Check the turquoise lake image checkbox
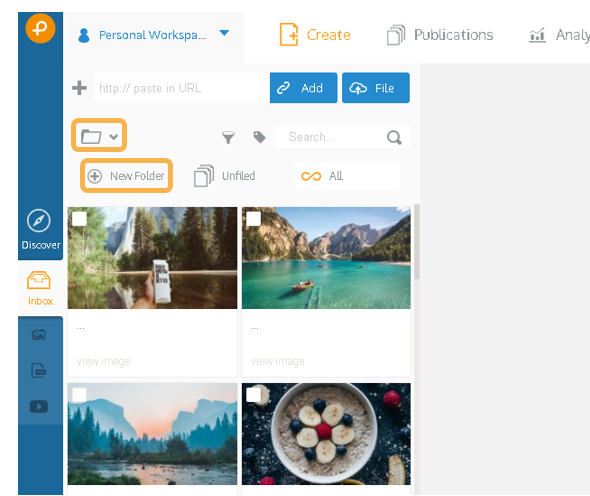 (254, 219)
